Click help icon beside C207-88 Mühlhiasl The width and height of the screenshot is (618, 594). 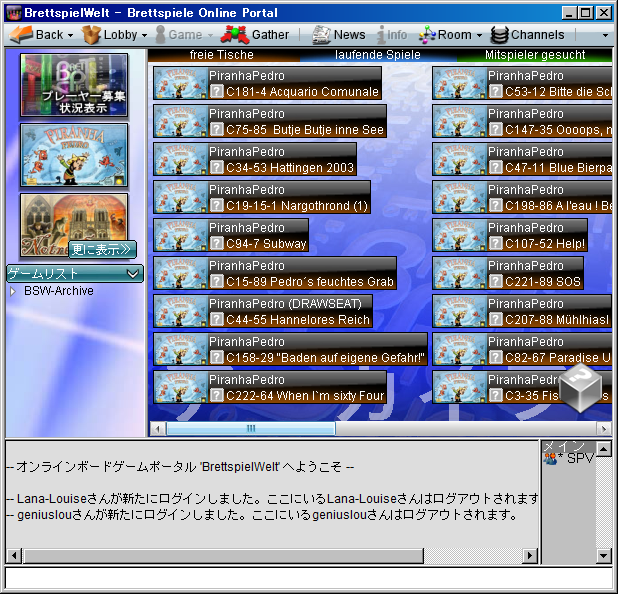[x=495, y=319]
